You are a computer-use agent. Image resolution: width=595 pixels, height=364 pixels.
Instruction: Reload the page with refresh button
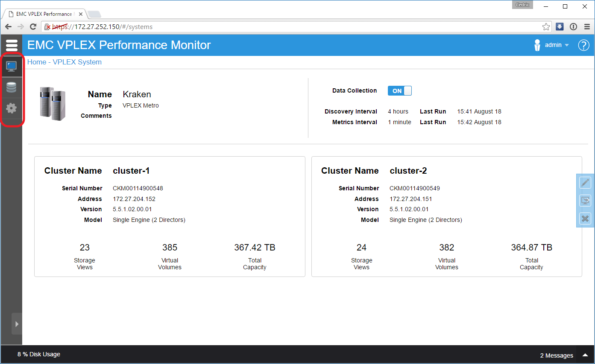[33, 27]
